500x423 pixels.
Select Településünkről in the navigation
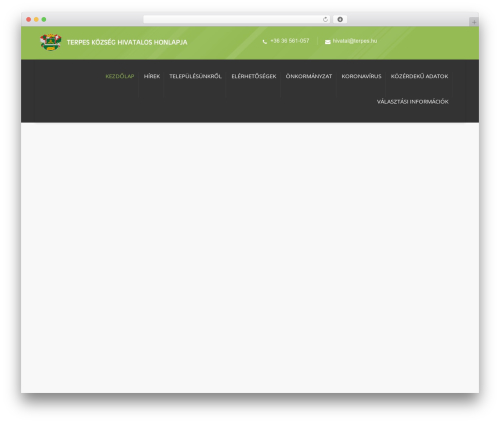tap(195, 76)
